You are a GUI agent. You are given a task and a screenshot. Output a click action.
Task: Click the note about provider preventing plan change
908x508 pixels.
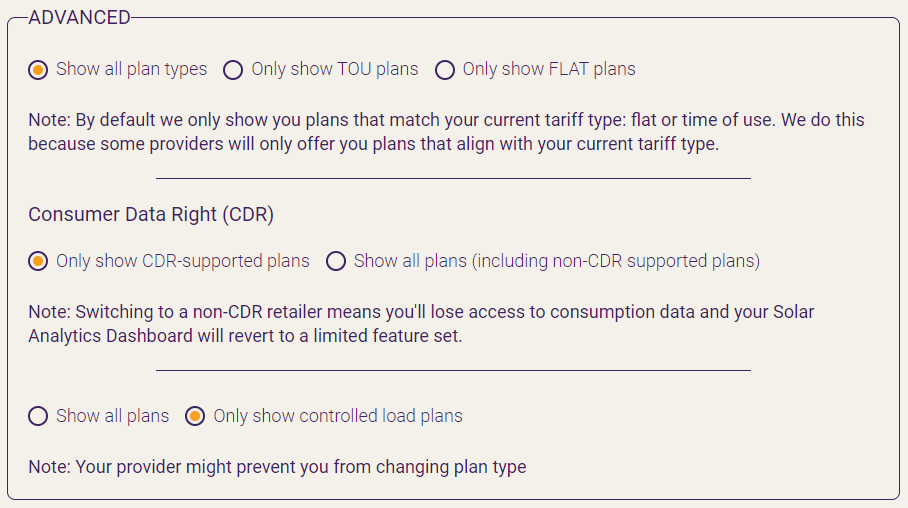tap(277, 467)
